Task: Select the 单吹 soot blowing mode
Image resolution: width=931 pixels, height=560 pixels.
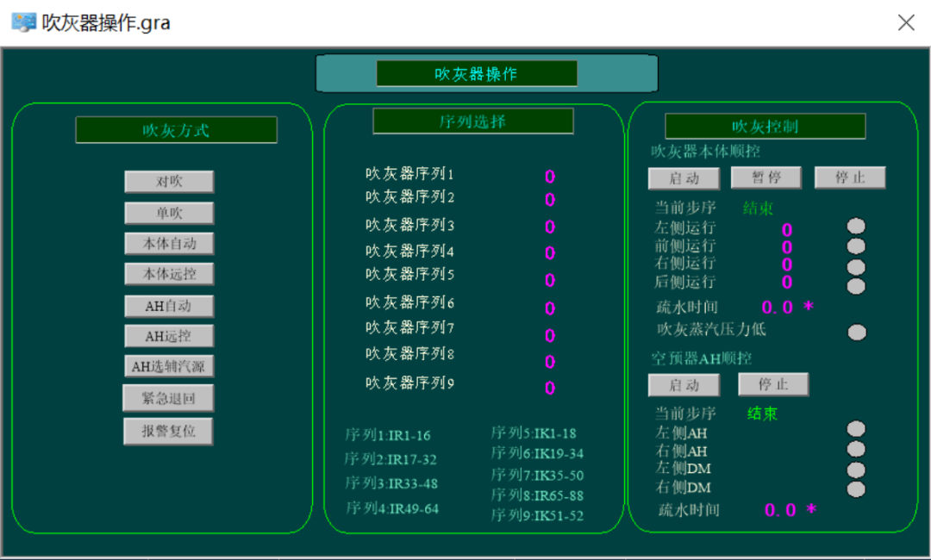Action: (x=169, y=213)
